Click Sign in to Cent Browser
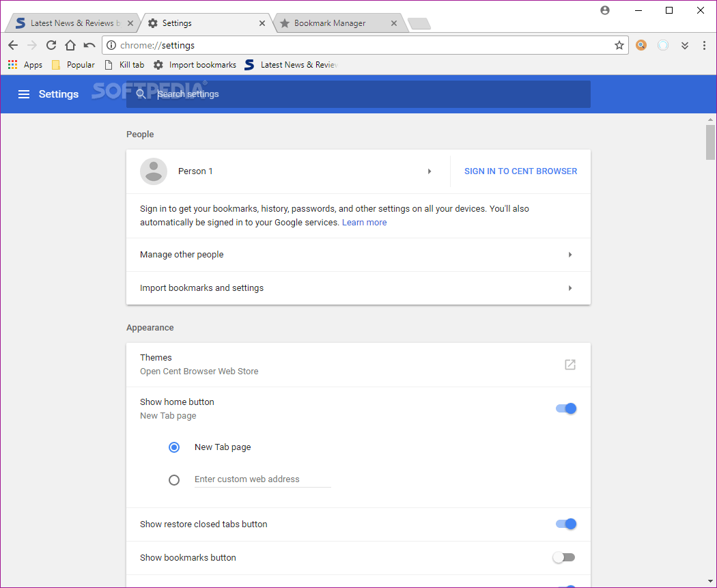The image size is (717, 588). click(x=521, y=171)
